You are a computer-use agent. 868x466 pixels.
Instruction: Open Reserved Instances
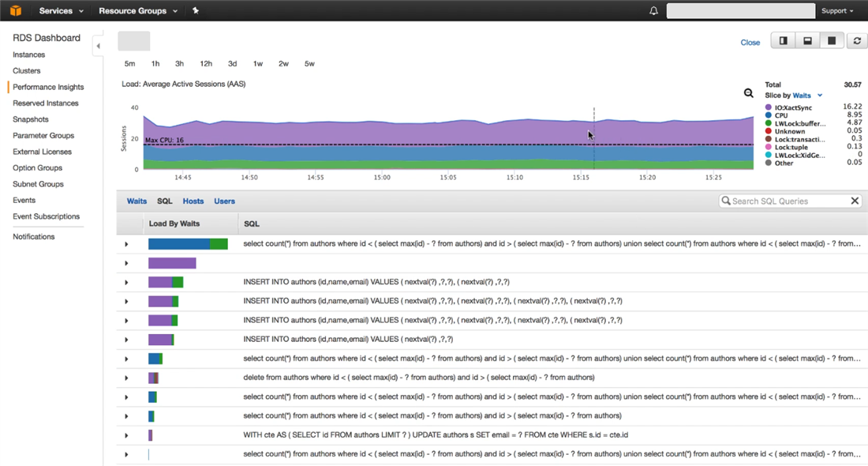pos(46,103)
